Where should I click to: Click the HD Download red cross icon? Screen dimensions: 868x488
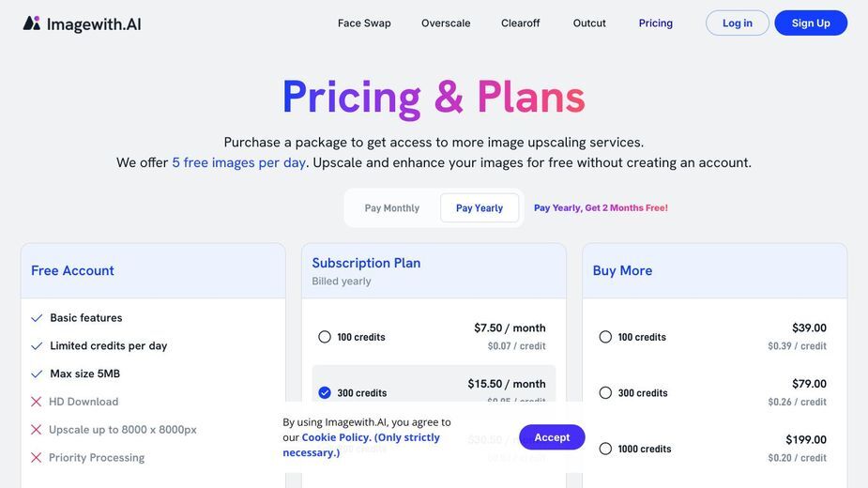click(x=36, y=402)
